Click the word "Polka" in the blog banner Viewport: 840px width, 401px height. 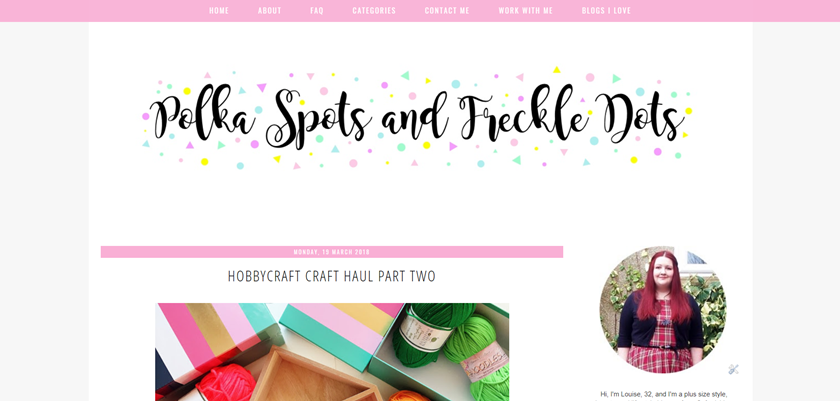click(x=202, y=119)
